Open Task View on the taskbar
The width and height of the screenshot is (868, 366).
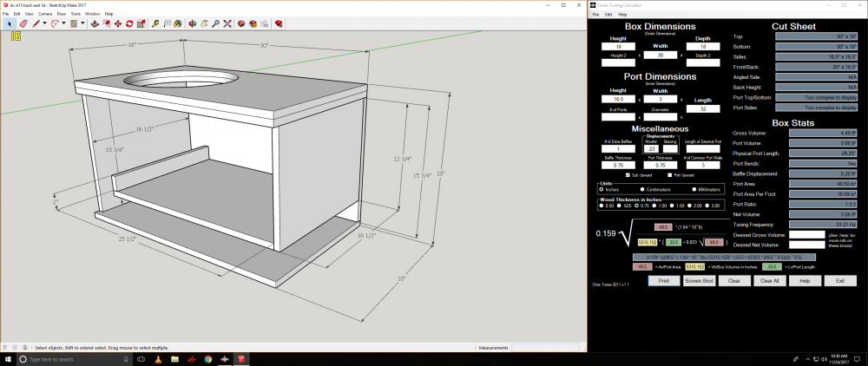pos(141,359)
